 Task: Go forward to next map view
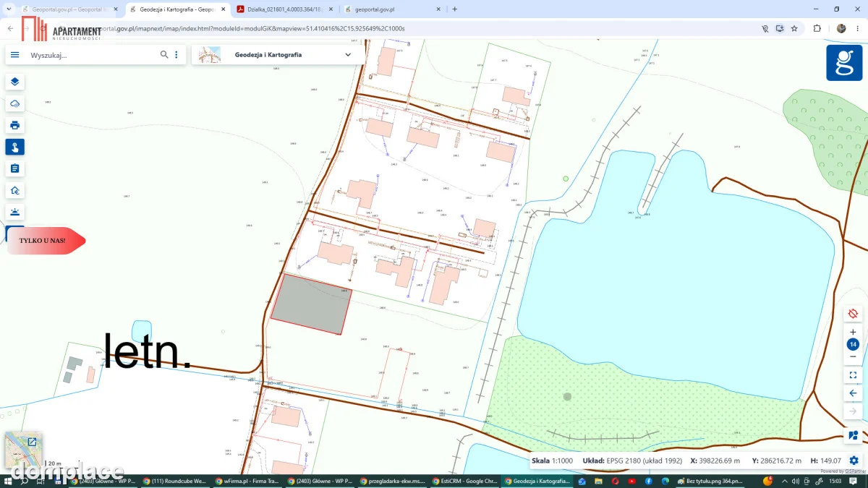click(x=853, y=411)
